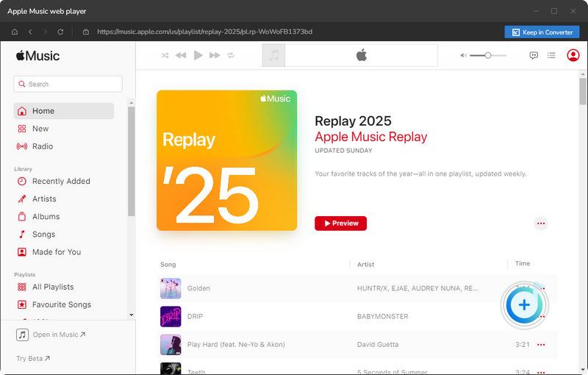Click the blue add-to-converter plus button
588x375 pixels.
524,305
